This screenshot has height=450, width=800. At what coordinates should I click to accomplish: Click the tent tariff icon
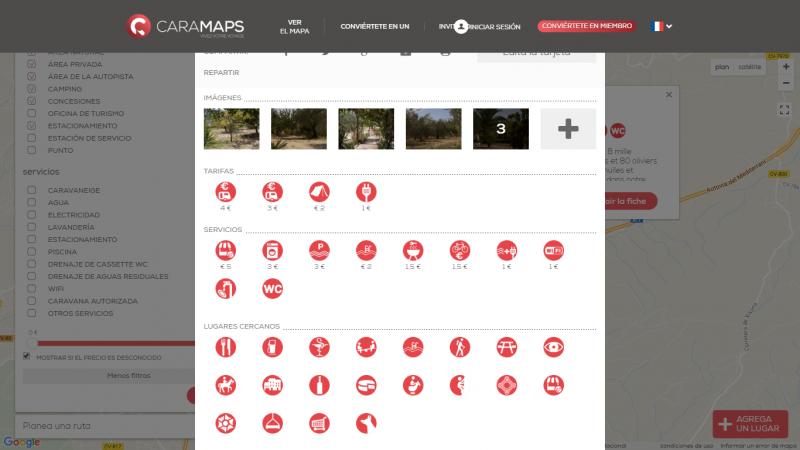click(319, 191)
